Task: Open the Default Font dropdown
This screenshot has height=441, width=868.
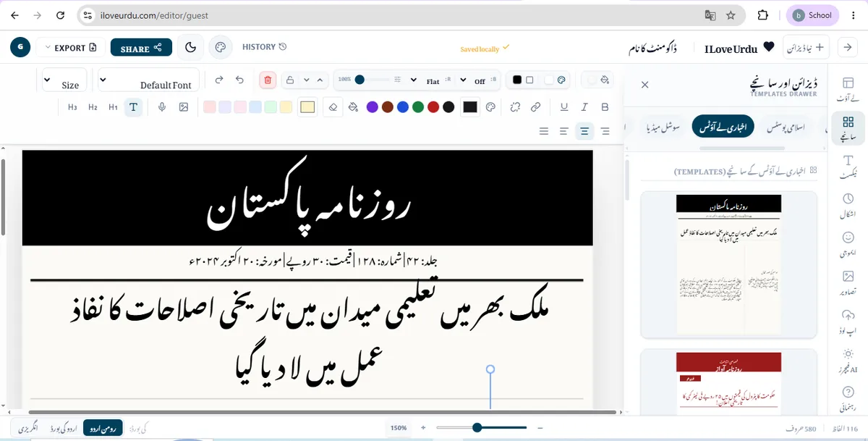Action: click(148, 80)
